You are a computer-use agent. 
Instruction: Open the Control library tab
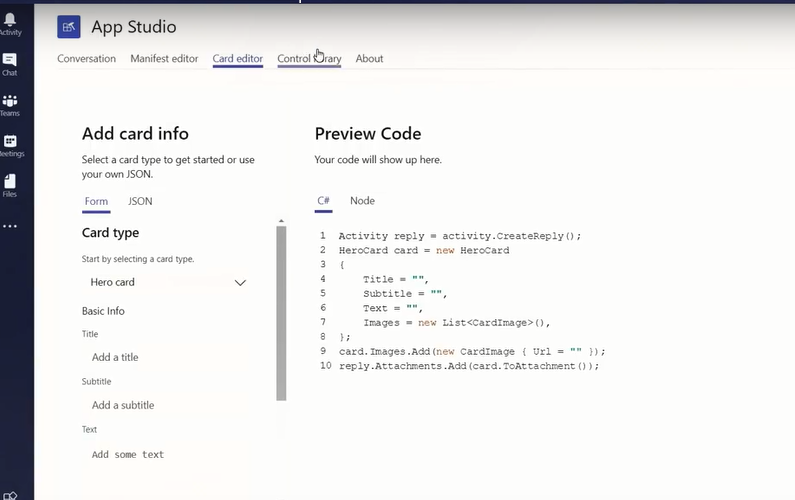[x=309, y=59]
